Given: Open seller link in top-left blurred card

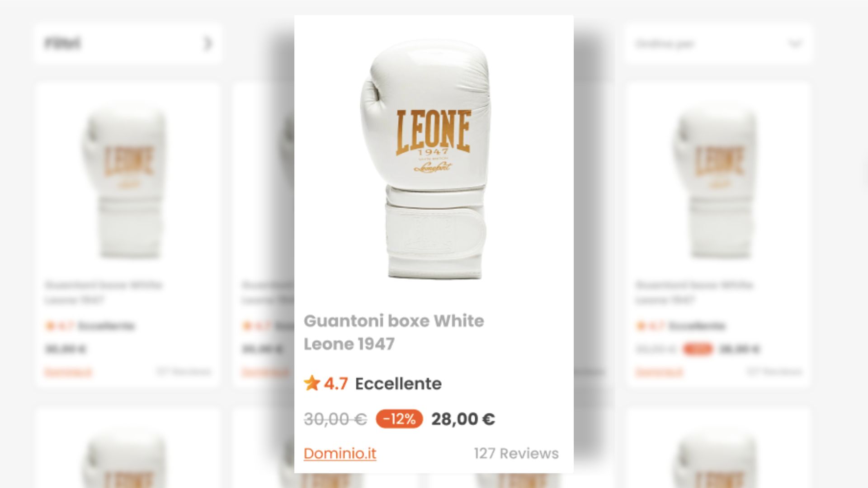Looking at the screenshot, I should [x=68, y=372].
